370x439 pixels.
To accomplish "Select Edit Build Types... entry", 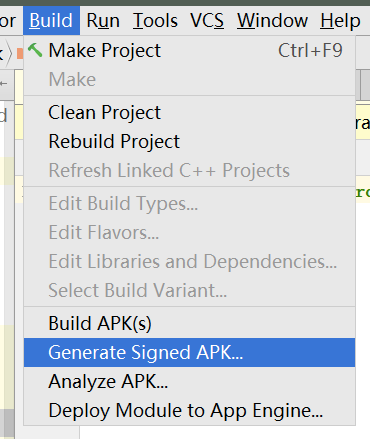I will (x=189, y=203).
